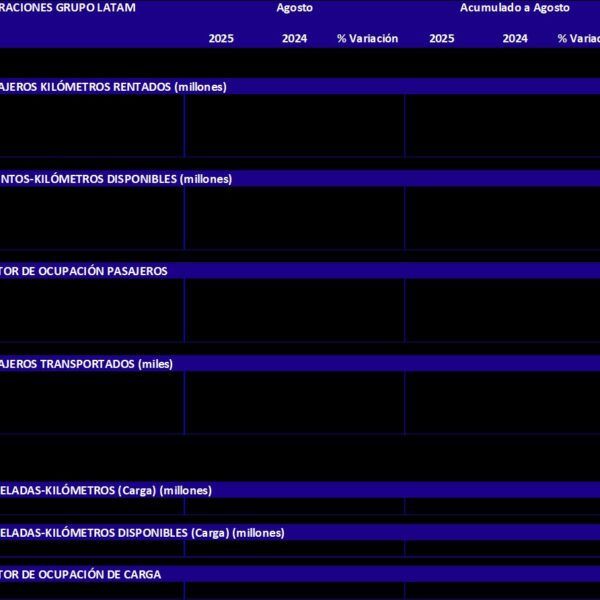600x600 pixels.
Task: Select the Agosto column group header
Action: point(294,8)
